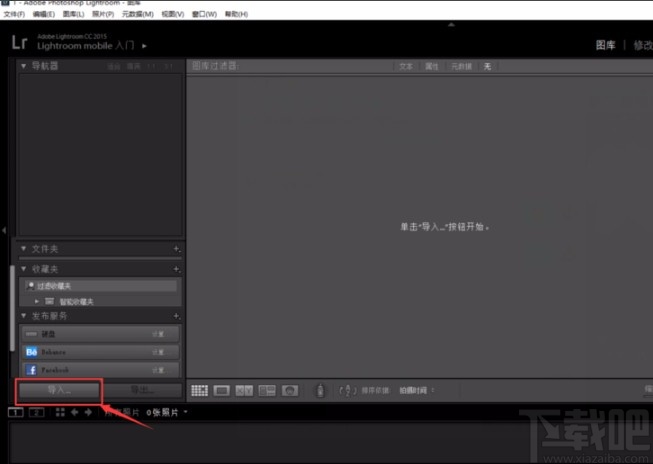Click the left panel vertical scrollbar
The image size is (653, 464).
[12, 308]
